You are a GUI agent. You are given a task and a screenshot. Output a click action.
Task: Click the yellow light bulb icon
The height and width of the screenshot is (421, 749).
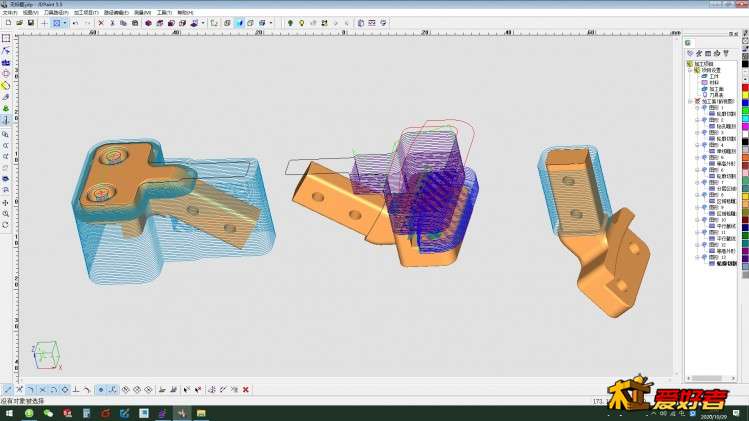[301, 23]
